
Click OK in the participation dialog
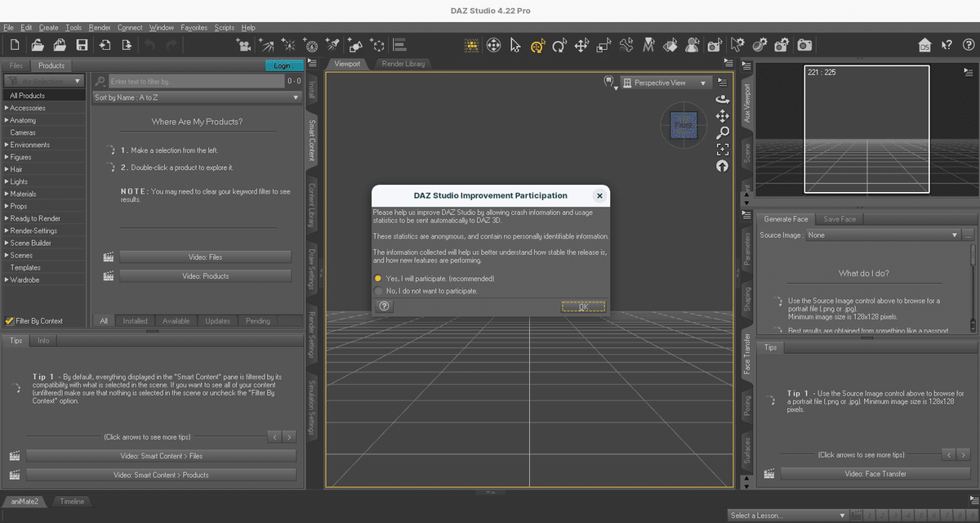[x=583, y=306]
